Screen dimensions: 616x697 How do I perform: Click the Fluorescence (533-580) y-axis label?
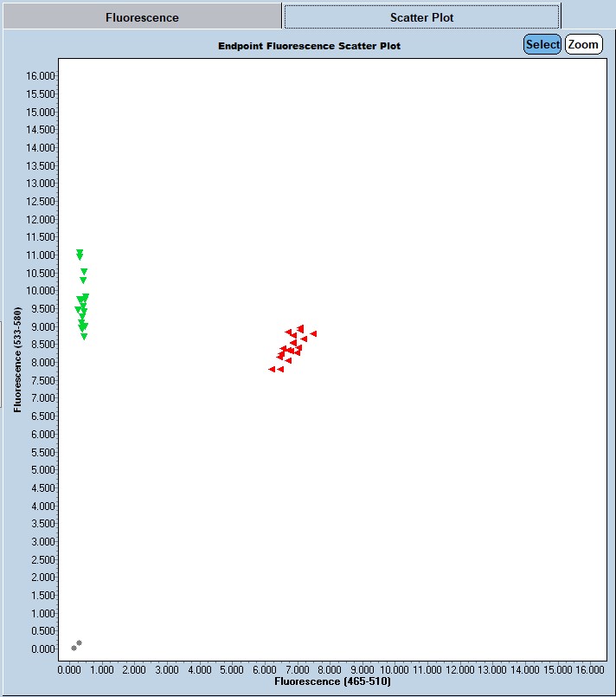pyautogui.click(x=17, y=357)
